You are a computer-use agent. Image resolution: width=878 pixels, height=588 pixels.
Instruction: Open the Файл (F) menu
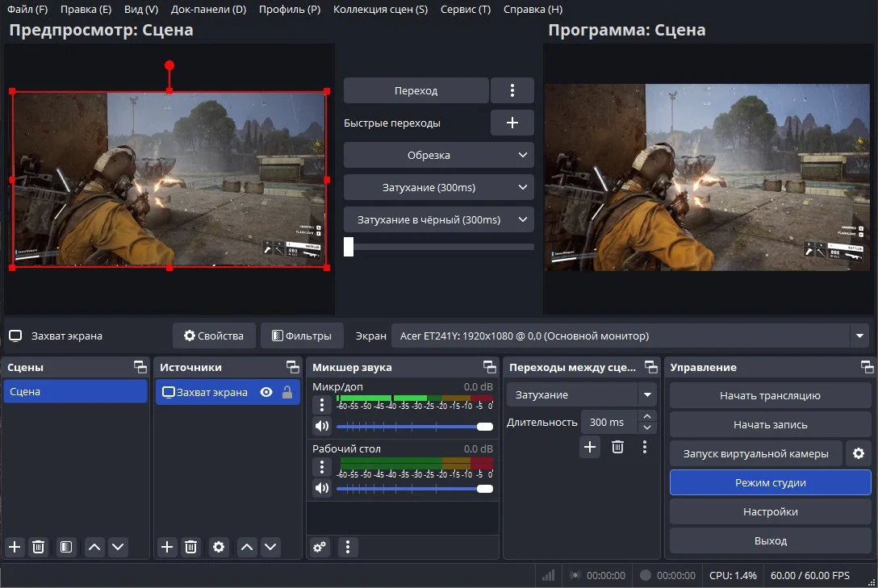coord(27,10)
